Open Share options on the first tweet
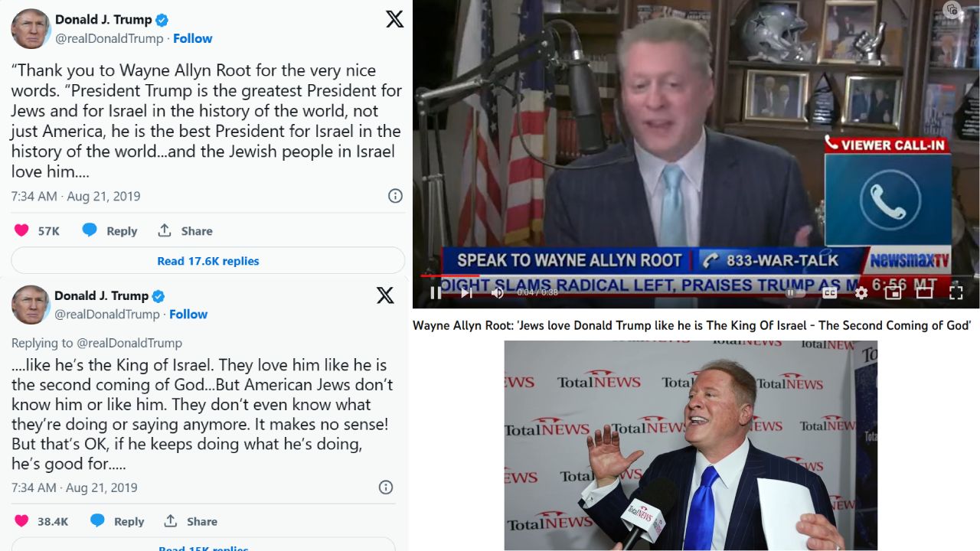The height and width of the screenshot is (551, 980). click(185, 230)
